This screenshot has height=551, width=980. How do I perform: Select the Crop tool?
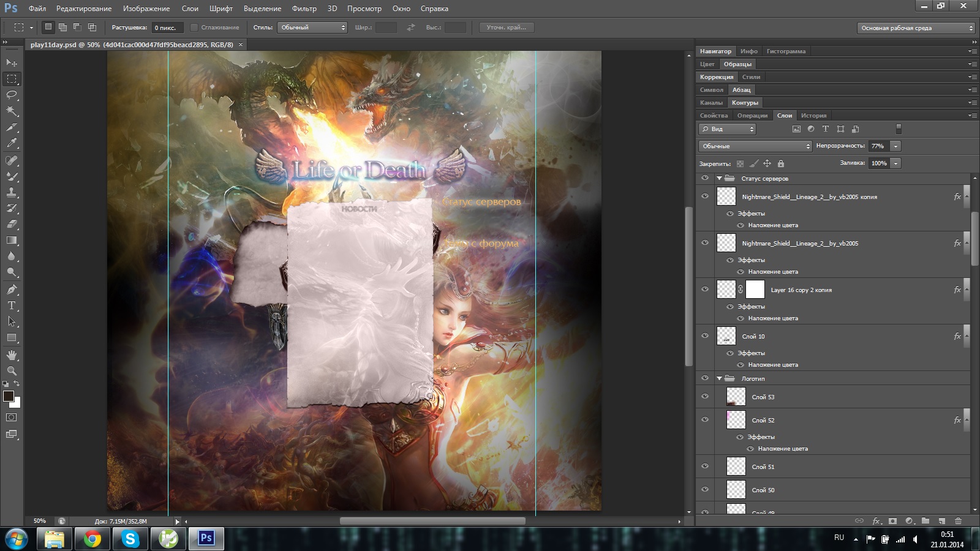tap(12, 127)
